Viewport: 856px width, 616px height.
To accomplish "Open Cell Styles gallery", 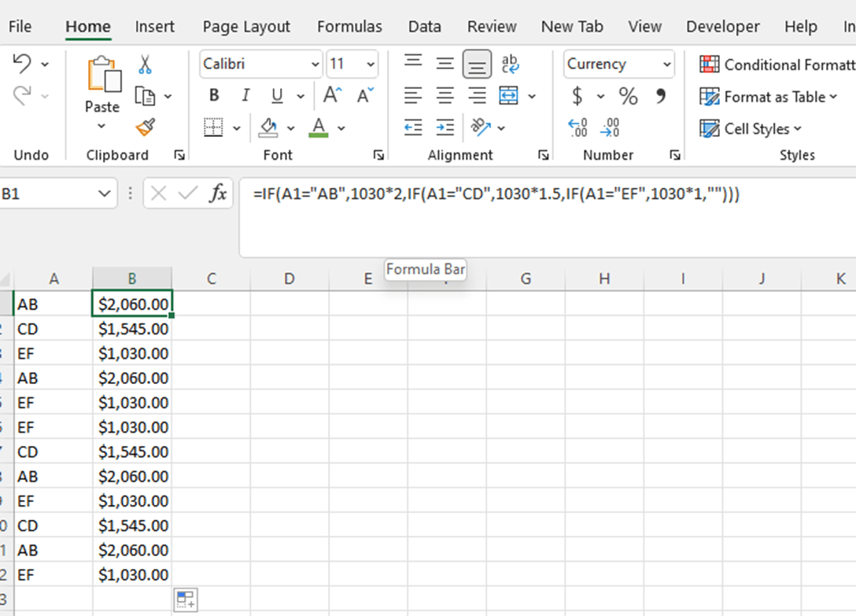I will (751, 129).
